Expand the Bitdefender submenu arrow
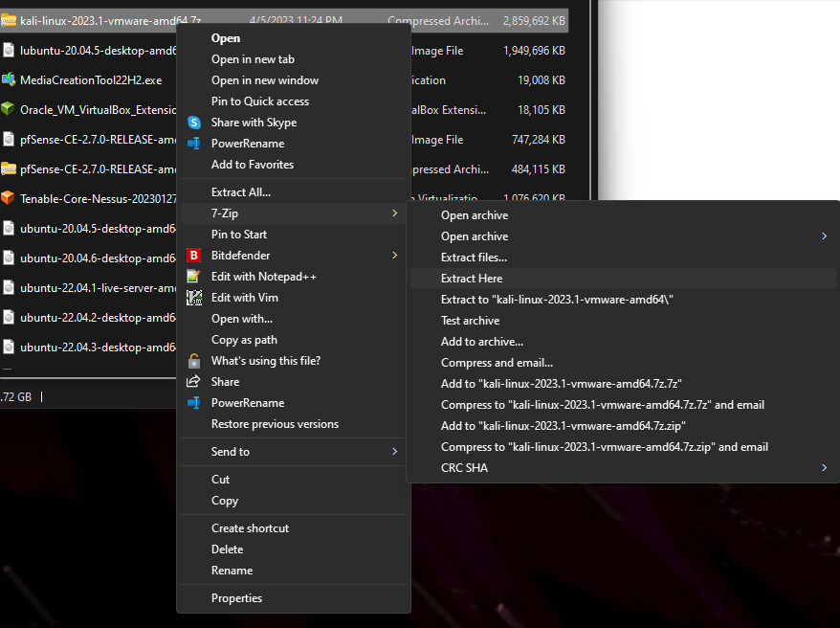840x628 pixels. pyautogui.click(x=395, y=256)
